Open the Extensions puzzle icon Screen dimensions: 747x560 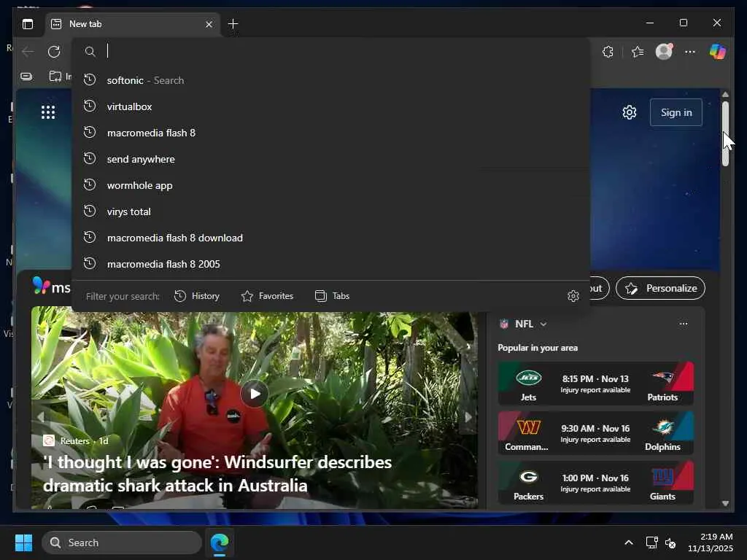[x=608, y=52]
